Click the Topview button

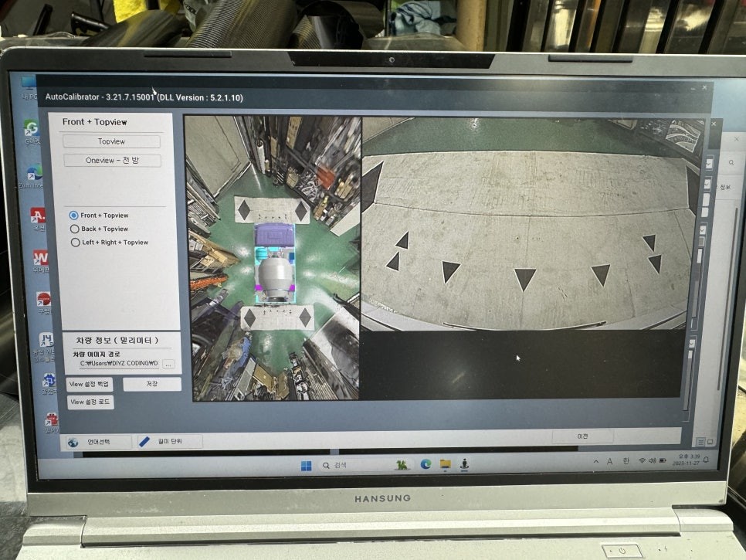[x=112, y=142]
